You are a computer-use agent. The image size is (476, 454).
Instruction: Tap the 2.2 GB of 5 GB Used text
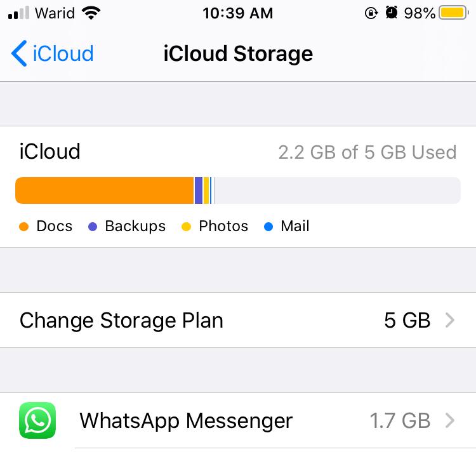pyautogui.click(x=367, y=152)
